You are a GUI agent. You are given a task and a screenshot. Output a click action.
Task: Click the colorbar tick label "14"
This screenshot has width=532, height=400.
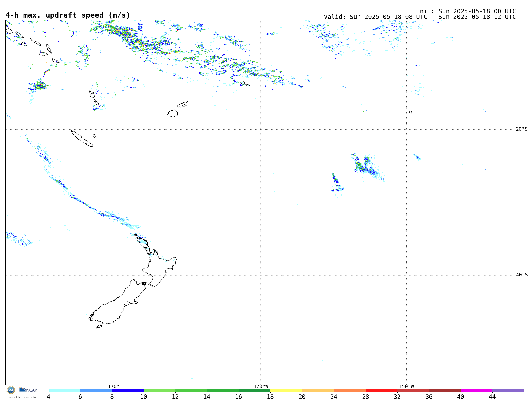(x=207, y=397)
